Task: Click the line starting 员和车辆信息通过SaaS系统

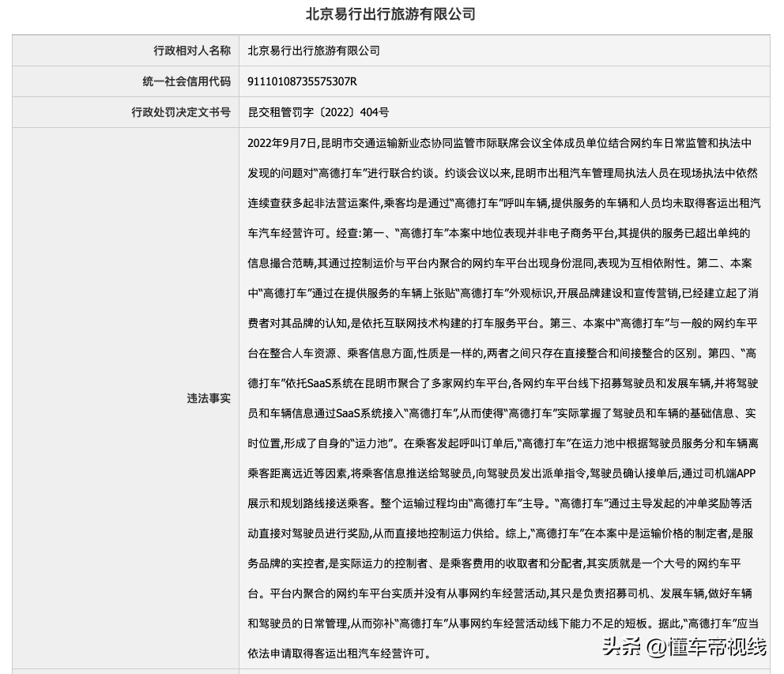Action: (502, 413)
